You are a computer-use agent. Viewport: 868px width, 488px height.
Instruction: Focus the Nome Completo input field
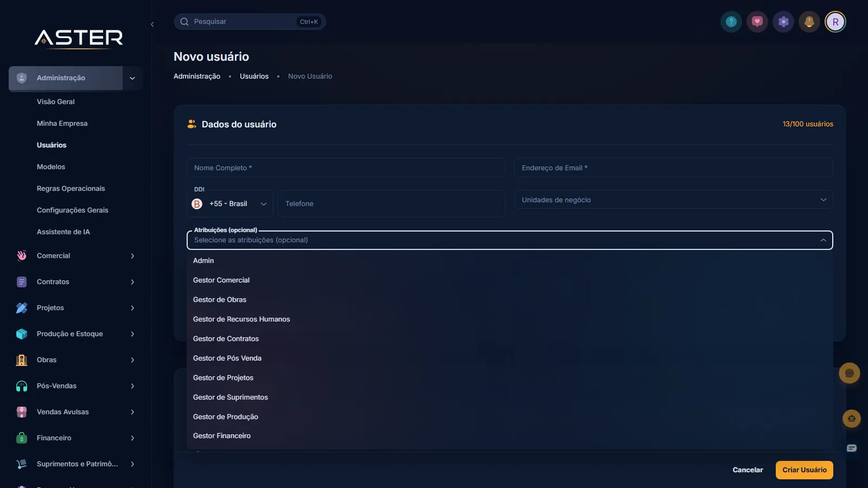click(x=346, y=168)
